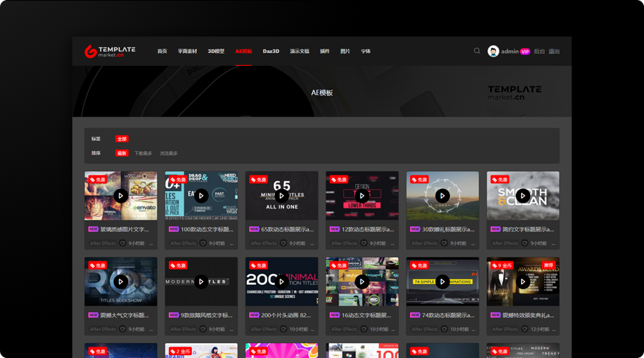Play preview of 30款婚礼标题展示 template
The image size is (644, 358).
click(442, 195)
